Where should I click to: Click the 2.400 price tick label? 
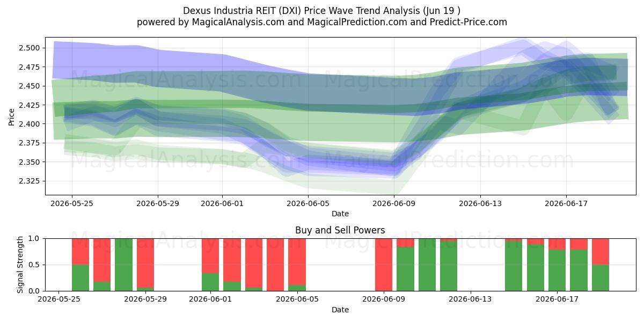[x=30, y=124]
